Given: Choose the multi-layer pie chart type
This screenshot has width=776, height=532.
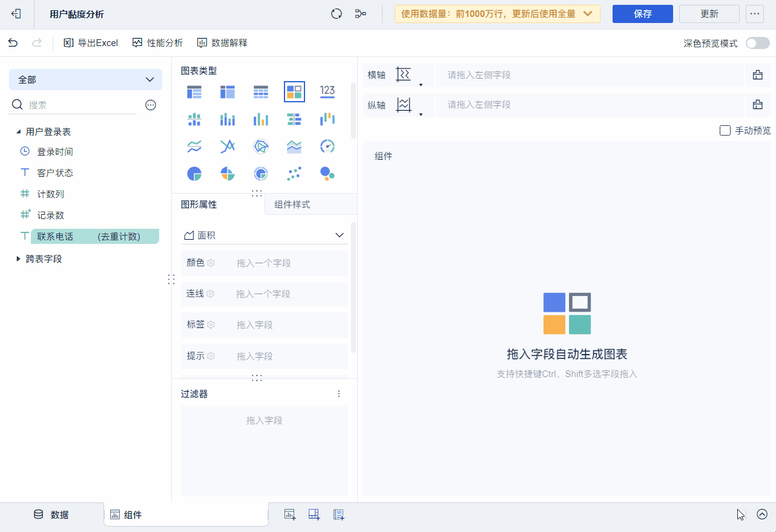Looking at the screenshot, I should click(261, 174).
